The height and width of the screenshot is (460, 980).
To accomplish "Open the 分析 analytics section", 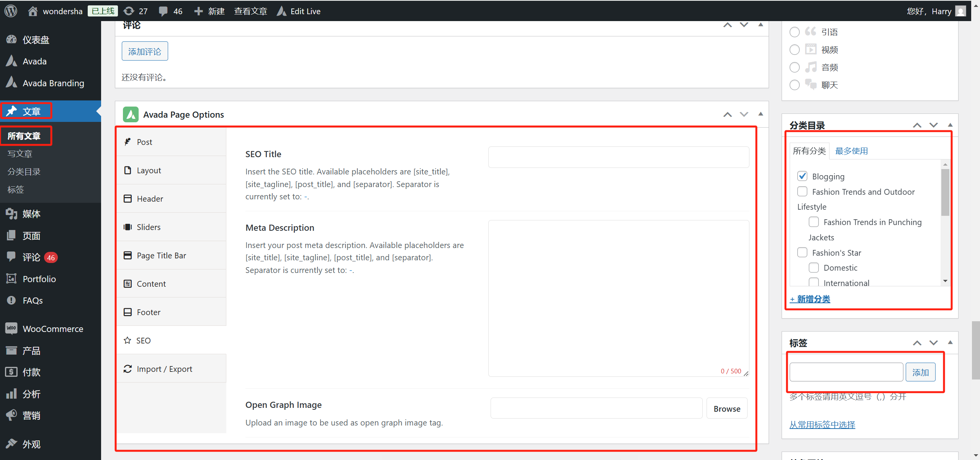I will tap(32, 393).
